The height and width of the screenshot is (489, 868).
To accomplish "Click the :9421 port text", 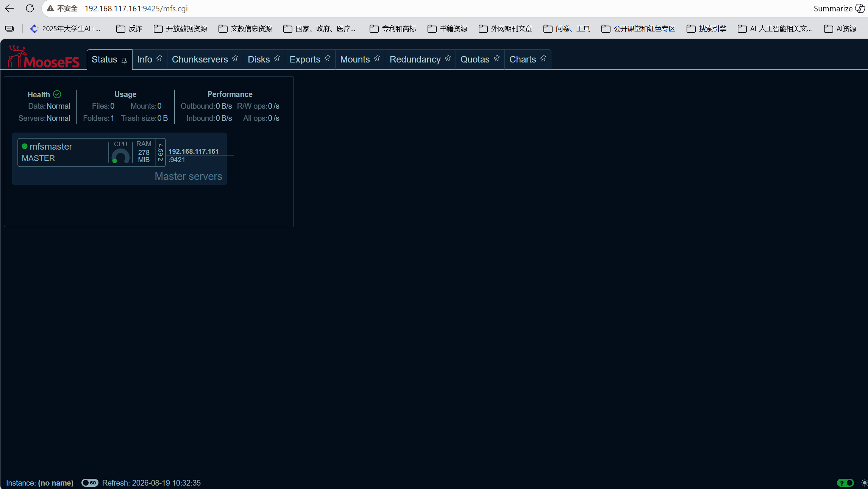I will tap(176, 160).
